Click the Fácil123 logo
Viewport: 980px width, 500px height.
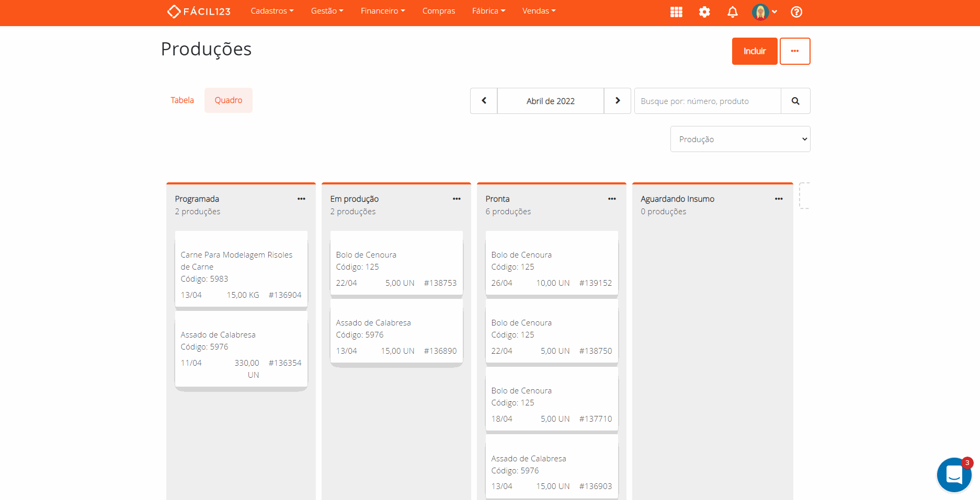[x=199, y=11]
